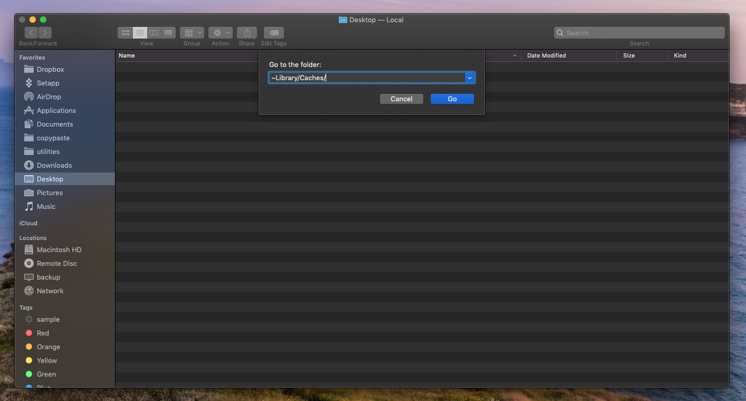The width and height of the screenshot is (746, 401).
Task: Select Desktop in the sidebar
Action: pos(65,179)
